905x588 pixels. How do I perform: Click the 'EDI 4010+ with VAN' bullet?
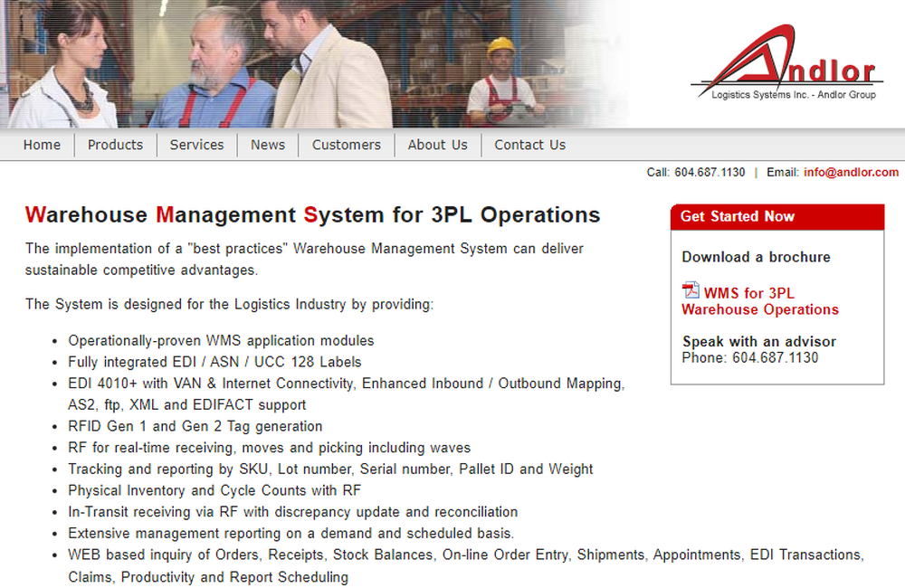click(347, 394)
